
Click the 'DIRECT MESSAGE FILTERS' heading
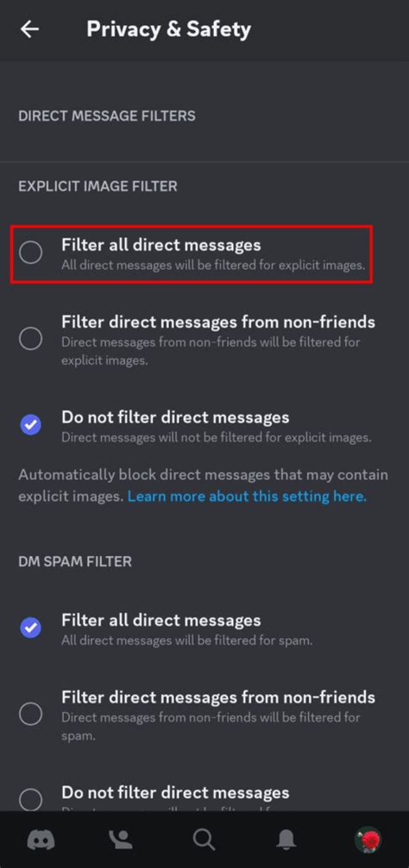tap(106, 116)
